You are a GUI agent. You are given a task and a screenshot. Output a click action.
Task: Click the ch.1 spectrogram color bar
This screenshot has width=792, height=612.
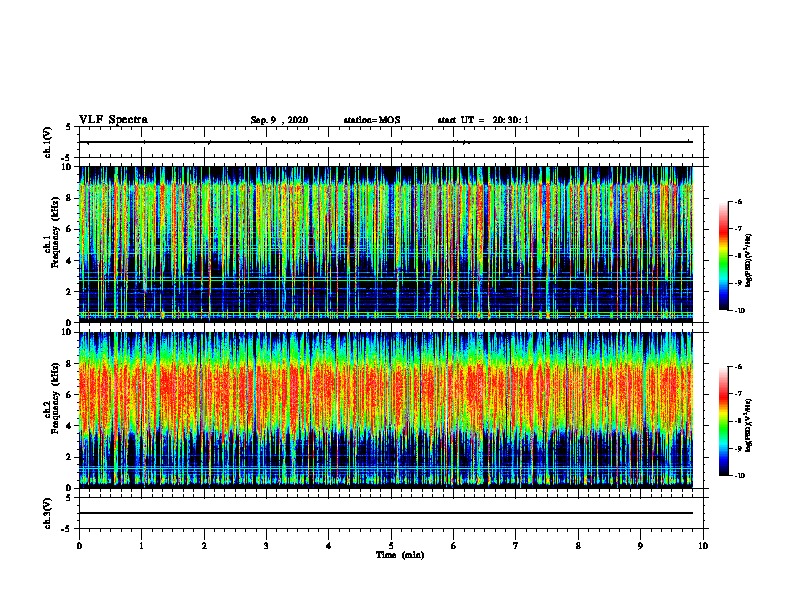pyautogui.click(x=723, y=256)
